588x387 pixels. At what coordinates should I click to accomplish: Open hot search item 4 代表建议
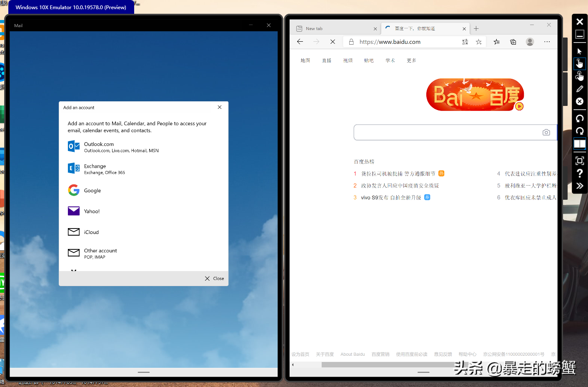[530, 173]
